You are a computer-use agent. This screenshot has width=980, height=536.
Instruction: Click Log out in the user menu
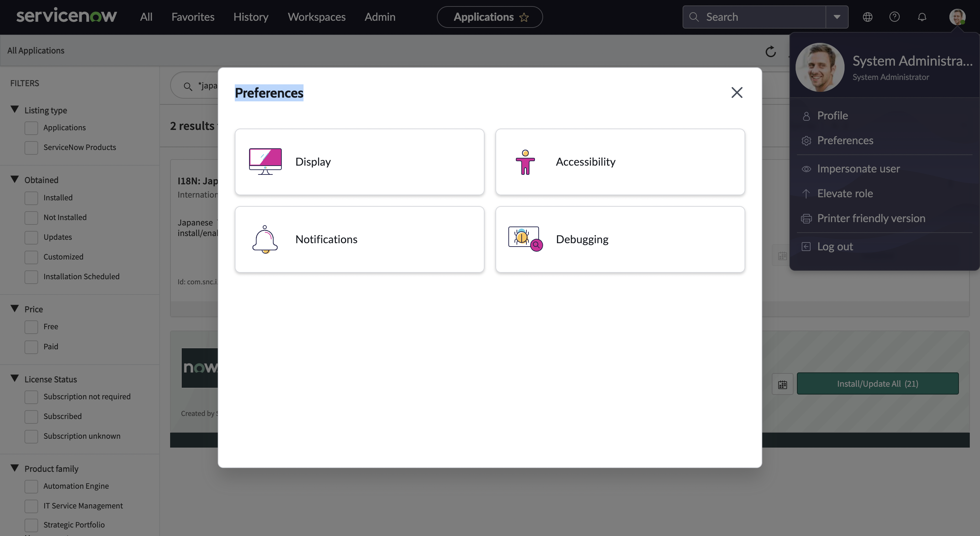835,246
